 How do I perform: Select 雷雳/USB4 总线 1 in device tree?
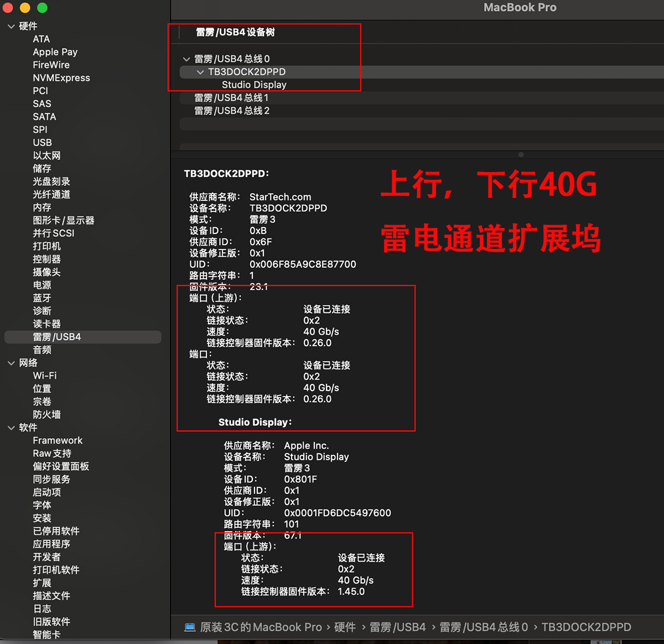click(x=231, y=98)
